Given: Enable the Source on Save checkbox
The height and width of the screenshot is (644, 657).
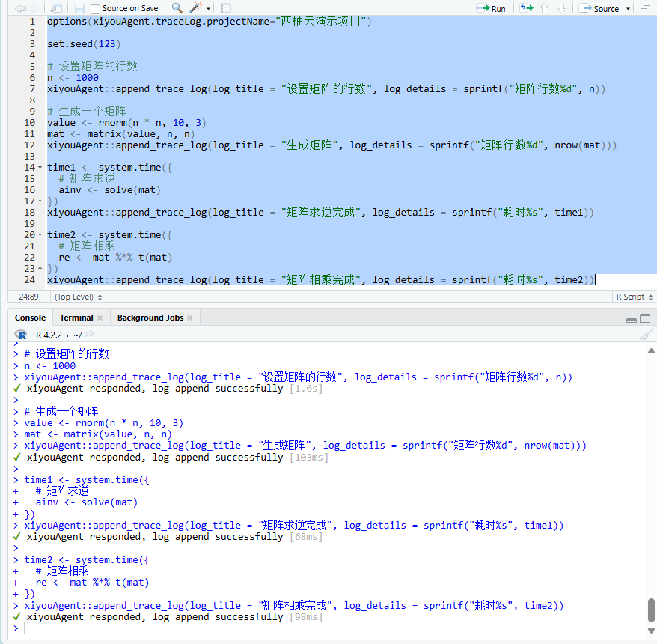Looking at the screenshot, I should [x=94, y=8].
